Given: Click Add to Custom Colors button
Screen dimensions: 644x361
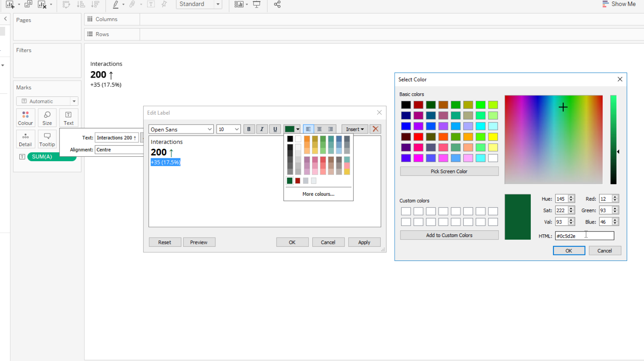Looking at the screenshot, I should click(449, 236).
